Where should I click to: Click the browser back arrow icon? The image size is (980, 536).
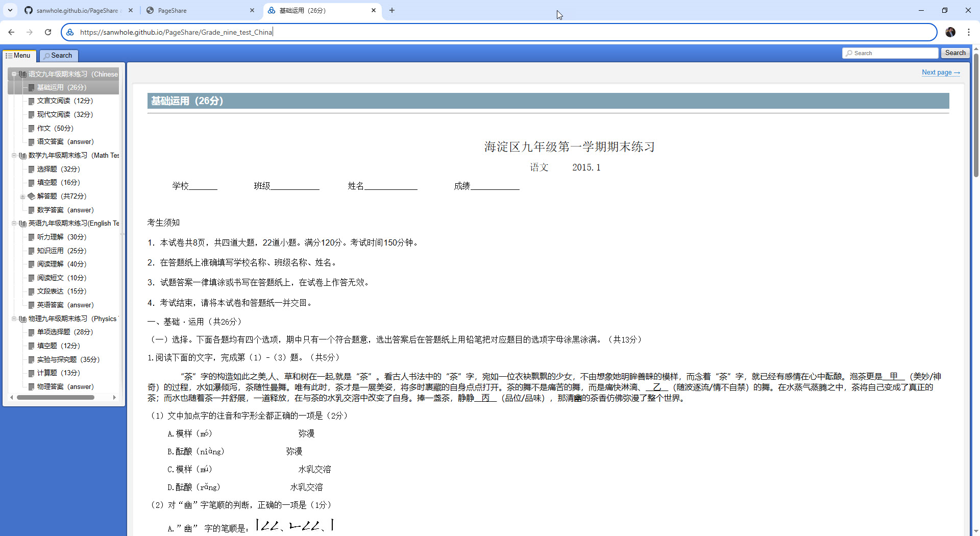11,32
